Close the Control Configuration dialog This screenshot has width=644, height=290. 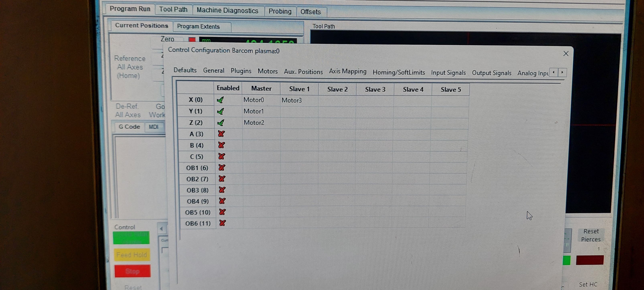(x=566, y=54)
